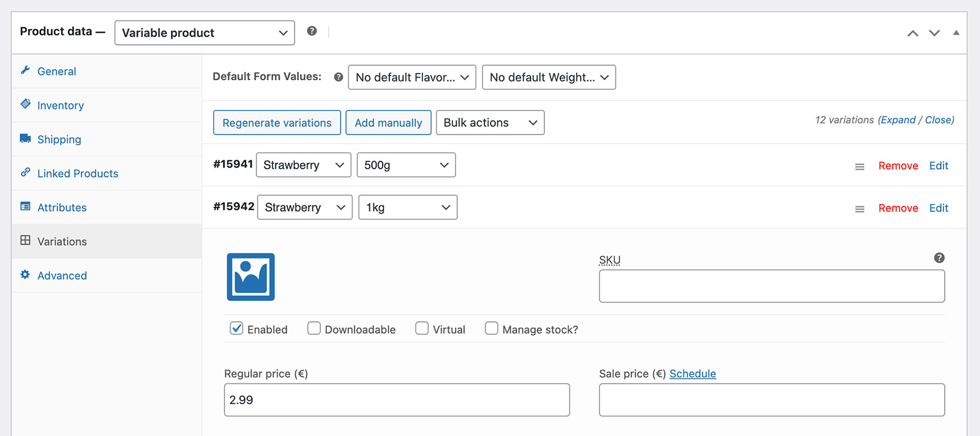Click the Variations grid icon

click(x=25, y=240)
